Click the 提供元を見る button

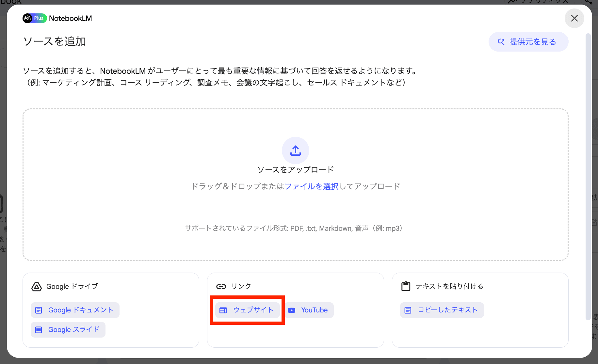click(528, 42)
